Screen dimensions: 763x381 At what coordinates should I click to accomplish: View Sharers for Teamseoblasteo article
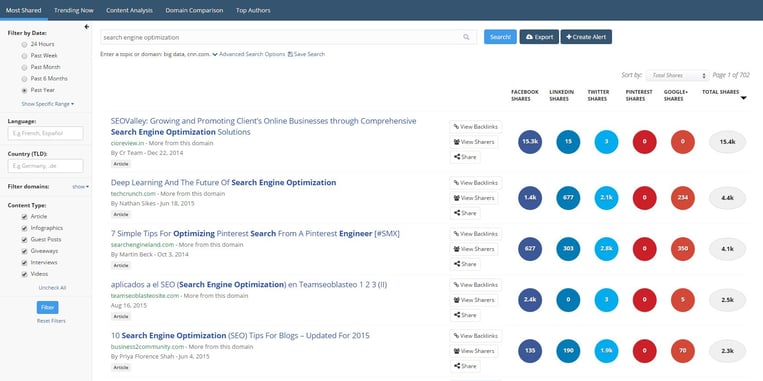tap(473, 300)
